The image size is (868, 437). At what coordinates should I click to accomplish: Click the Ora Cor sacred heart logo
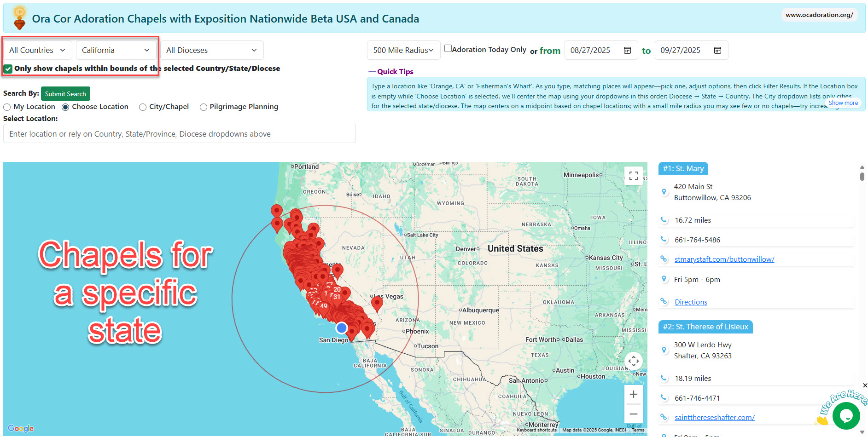coord(19,17)
